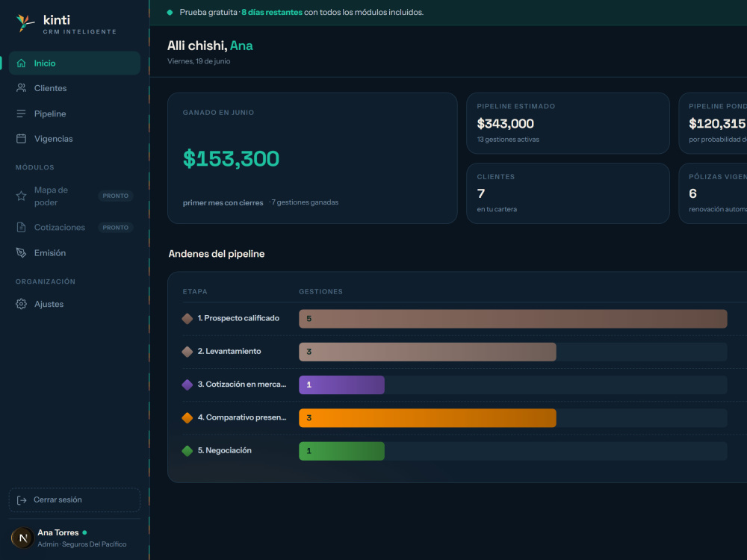Click the ETAPA column header
Image resolution: width=747 pixels, height=560 pixels.
(x=195, y=291)
